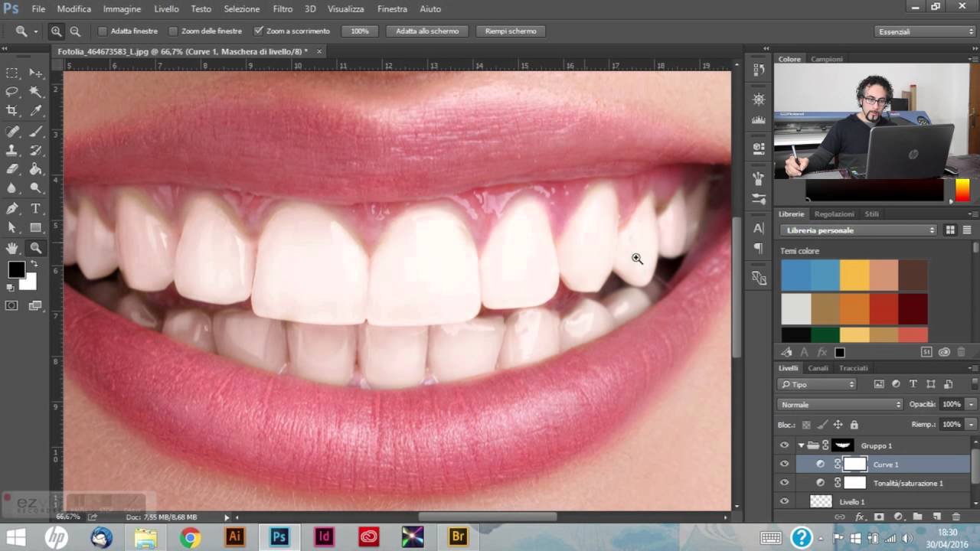Hide the Tonalità/saturazione 1 layer
Image resolution: width=980 pixels, height=551 pixels.
[x=784, y=483]
